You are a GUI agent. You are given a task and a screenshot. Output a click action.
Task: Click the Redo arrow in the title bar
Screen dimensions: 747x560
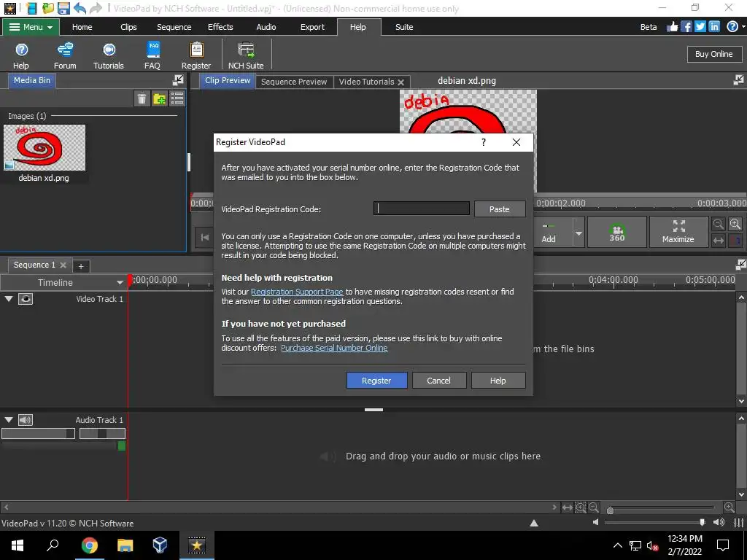96,8
